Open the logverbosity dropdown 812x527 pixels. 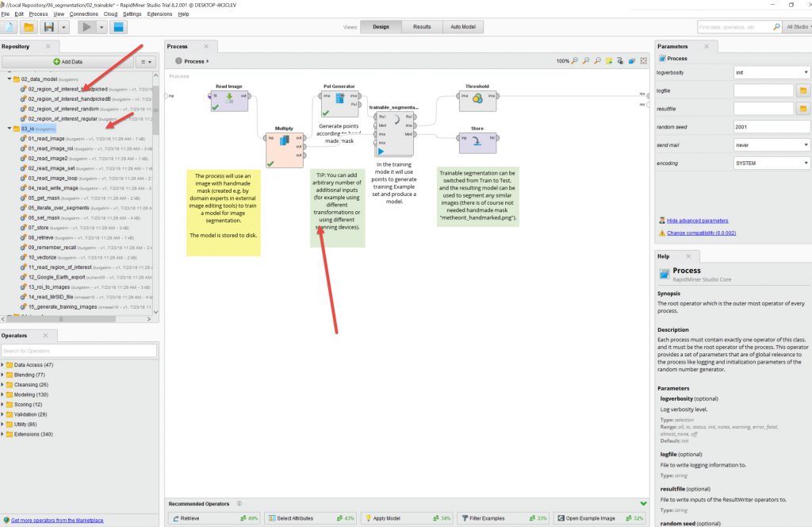[x=772, y=72]
